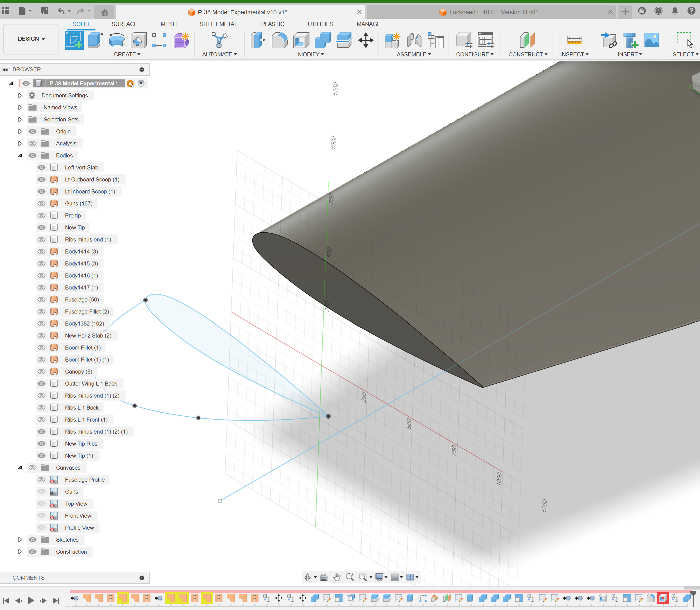The height and width of the screenshot is (610, 700).
Task: Jump to timeline start button
Action: pyautogui.click(x=6, y=600)
